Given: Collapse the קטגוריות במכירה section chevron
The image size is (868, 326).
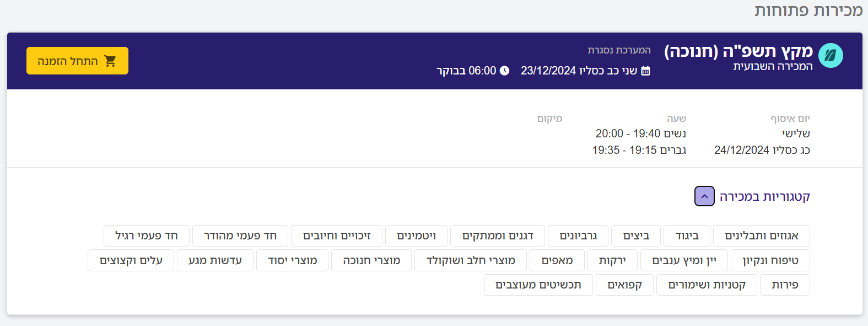Looking at the screenshot, I should pyautogui.click(x=704, y=196).
